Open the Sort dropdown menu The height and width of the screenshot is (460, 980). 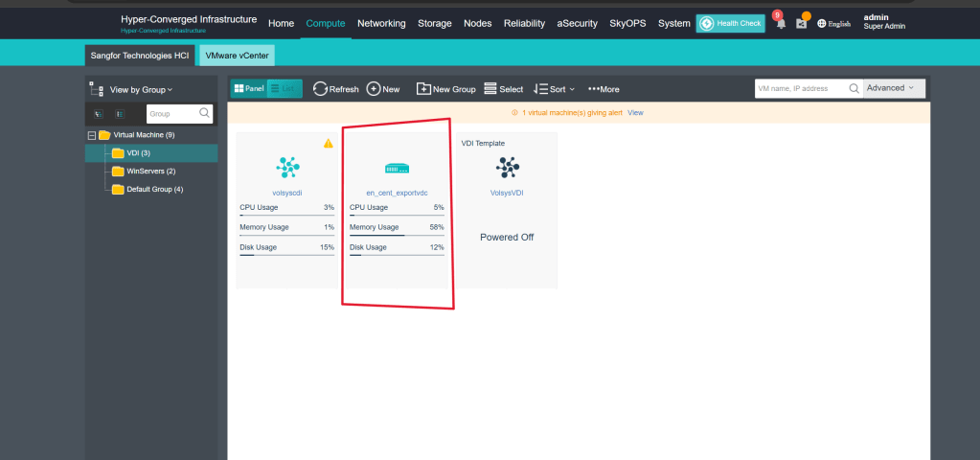(554, 89)
